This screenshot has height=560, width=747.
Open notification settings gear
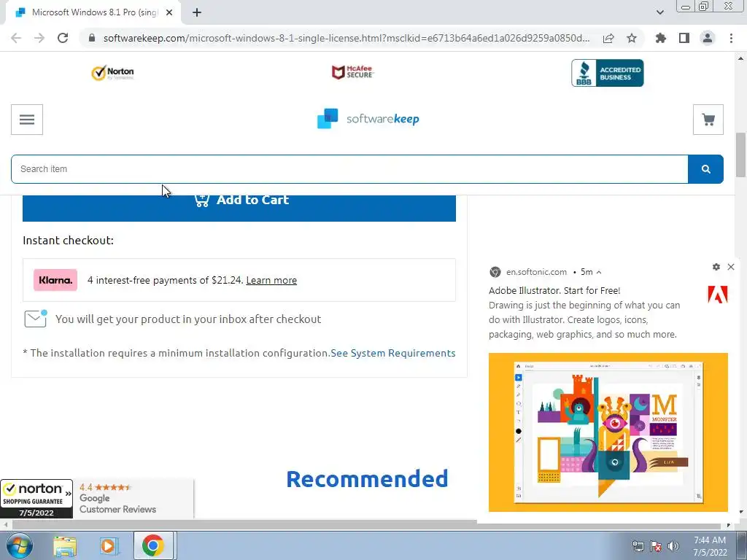pos(716,267)
